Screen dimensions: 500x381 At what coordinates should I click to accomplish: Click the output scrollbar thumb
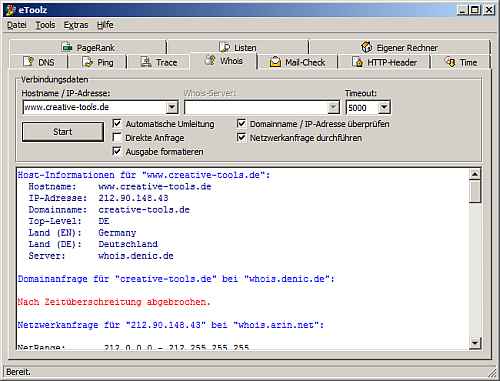click(475, 191)
